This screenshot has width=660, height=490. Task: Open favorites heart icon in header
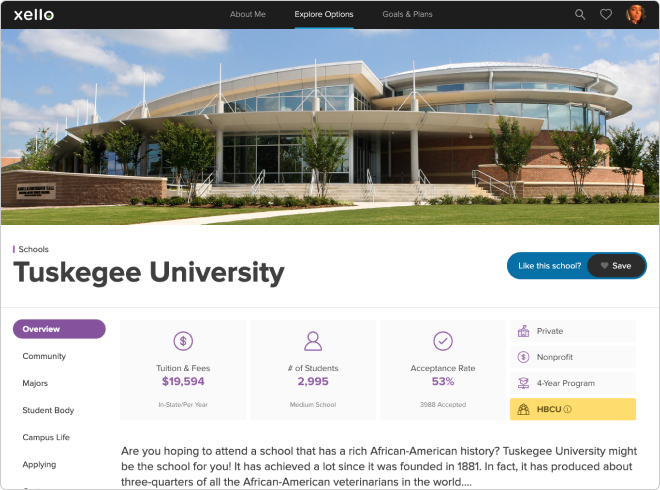[606, 14]
